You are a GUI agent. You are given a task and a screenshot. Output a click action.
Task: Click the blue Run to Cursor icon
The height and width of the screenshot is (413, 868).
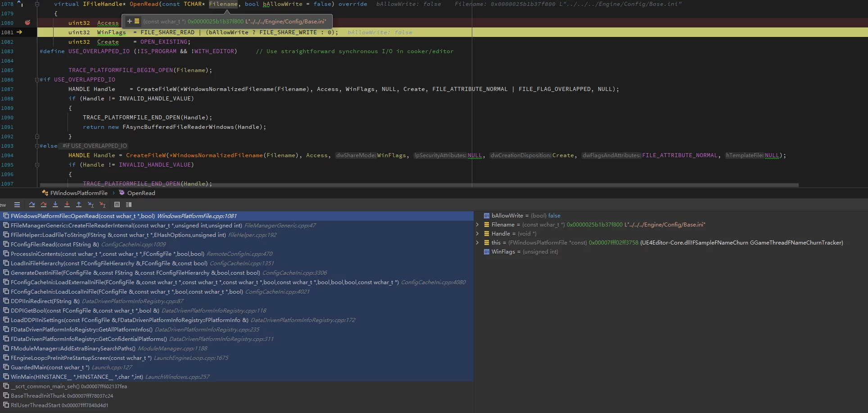click(90, 204)
